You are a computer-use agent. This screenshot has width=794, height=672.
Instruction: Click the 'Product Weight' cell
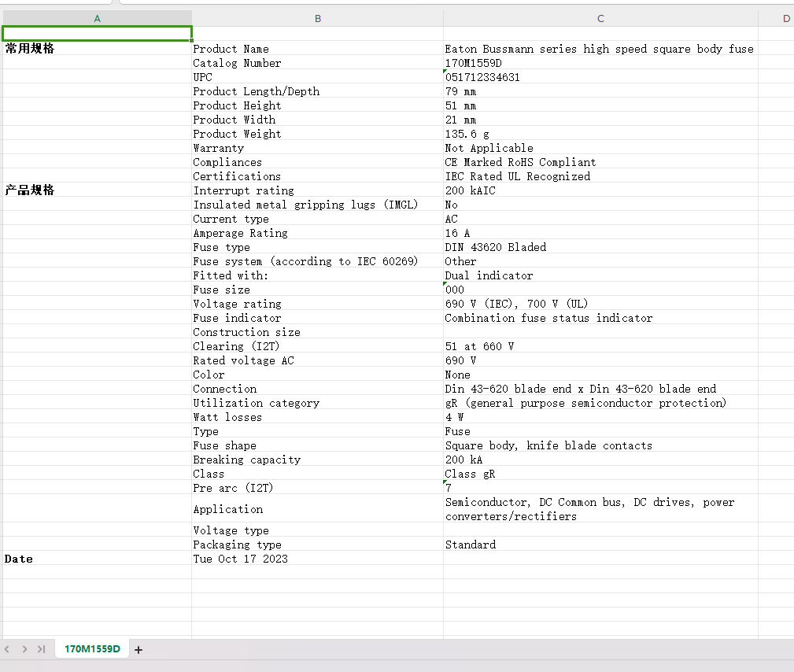pos(317,134)
